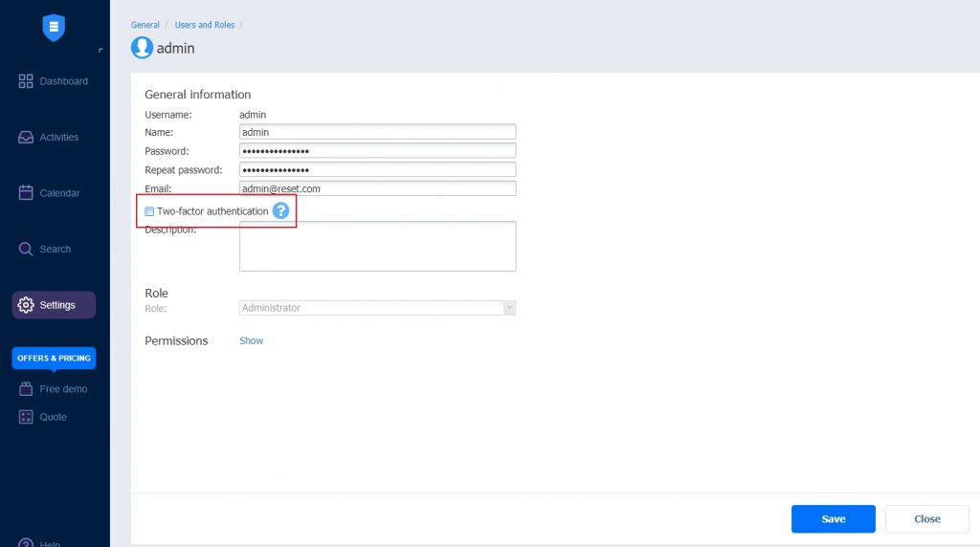The image size is (980, 547).
Task: Click the General information heading
Action: [197, 95]
